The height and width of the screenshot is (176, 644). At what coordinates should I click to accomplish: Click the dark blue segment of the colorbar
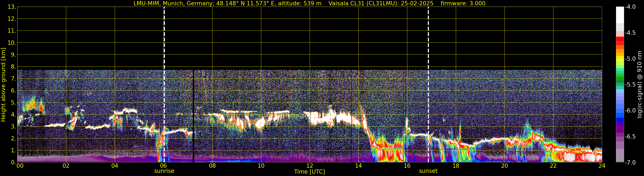tap(620, 120)
